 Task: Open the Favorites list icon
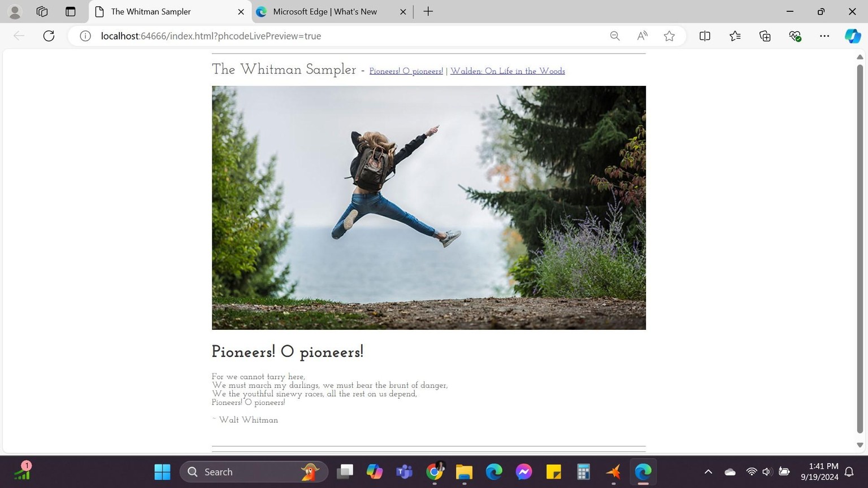735,36
